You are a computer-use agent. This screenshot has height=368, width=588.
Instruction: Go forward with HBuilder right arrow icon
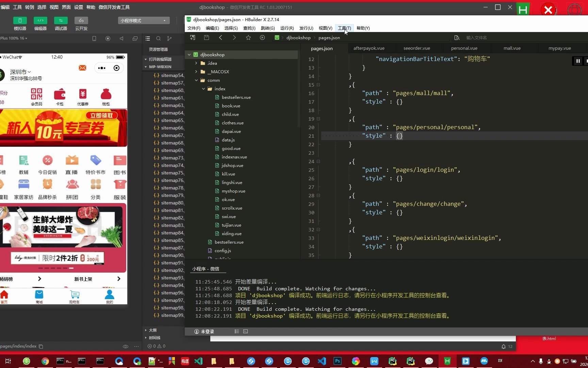coord(234,37)
